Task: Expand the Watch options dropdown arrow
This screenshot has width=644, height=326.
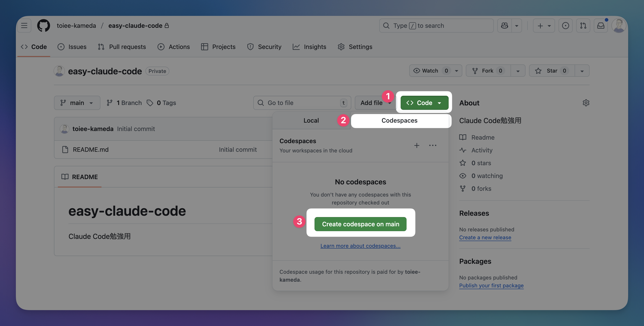Action: (457, 71)
